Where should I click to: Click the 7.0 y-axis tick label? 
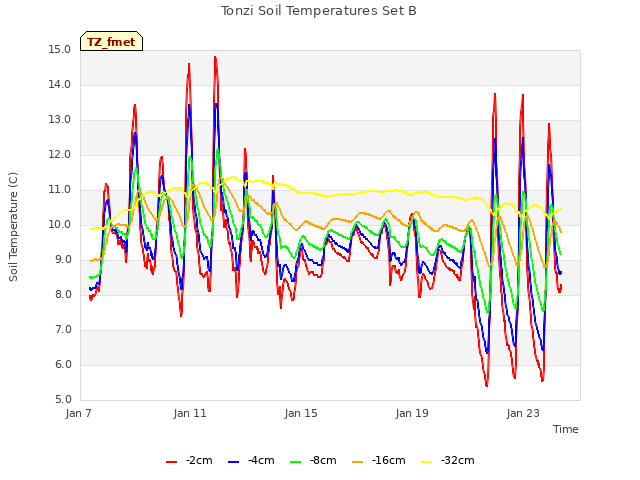tap(63, 330)
